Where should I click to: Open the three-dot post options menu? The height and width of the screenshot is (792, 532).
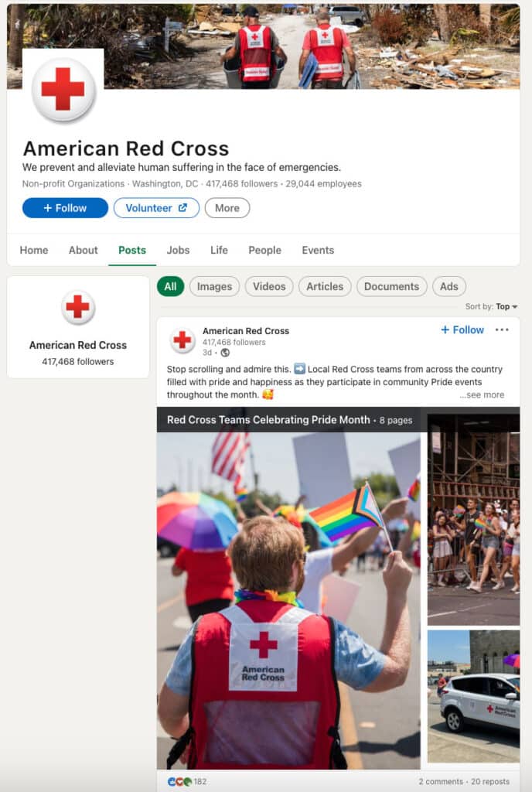pos(502,329)
